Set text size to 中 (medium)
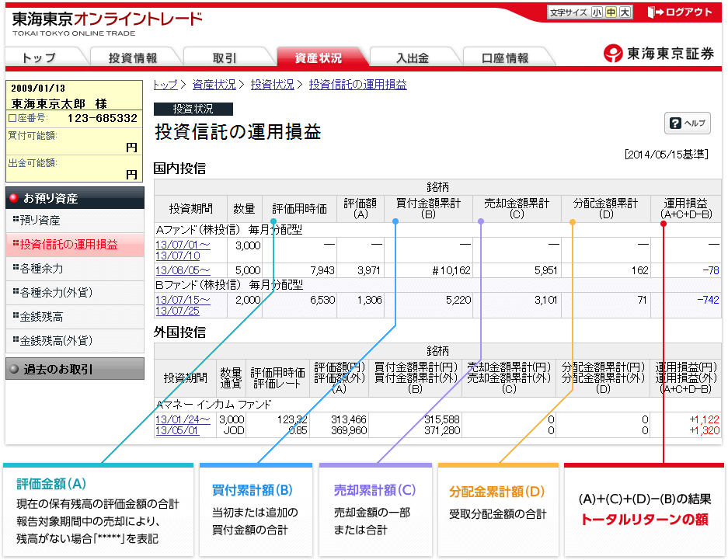 [x=611, y=12]
